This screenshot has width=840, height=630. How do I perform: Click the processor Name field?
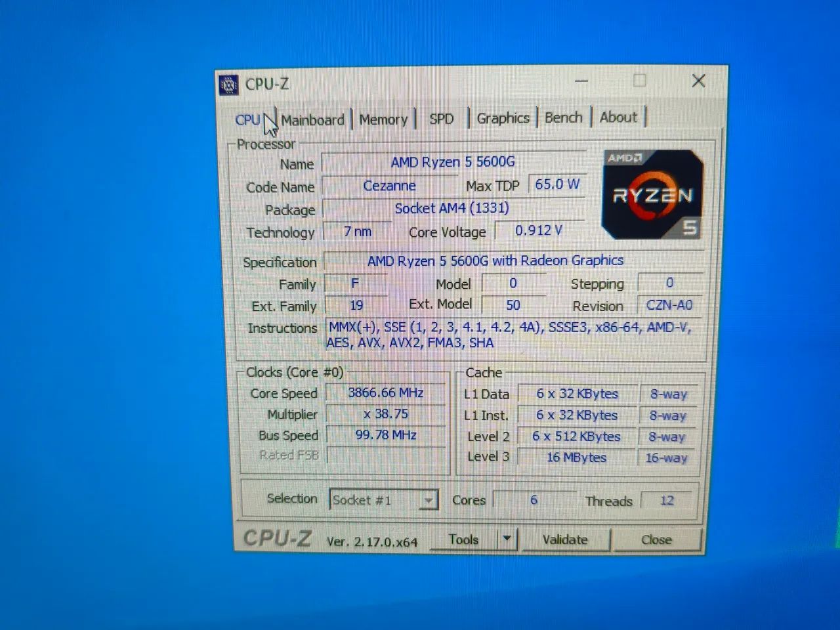pyautogui.click(x=453, y=161)
